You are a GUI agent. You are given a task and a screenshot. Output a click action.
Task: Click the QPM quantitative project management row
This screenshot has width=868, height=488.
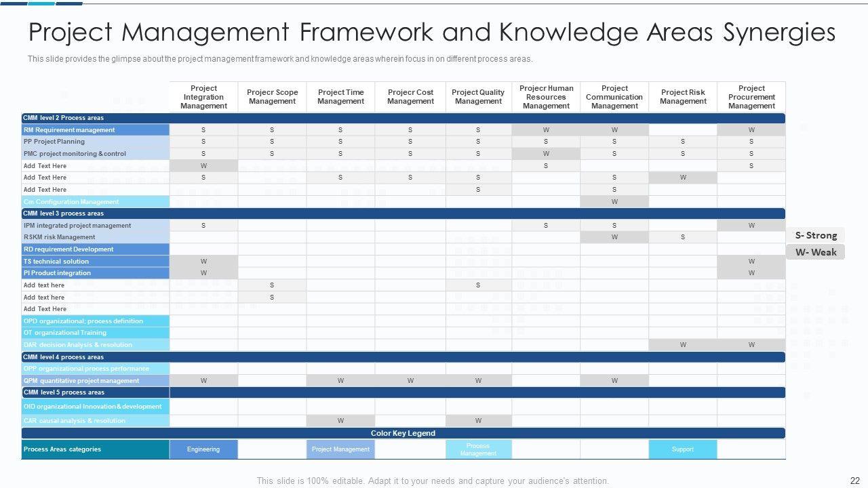(x=95, y=381)
